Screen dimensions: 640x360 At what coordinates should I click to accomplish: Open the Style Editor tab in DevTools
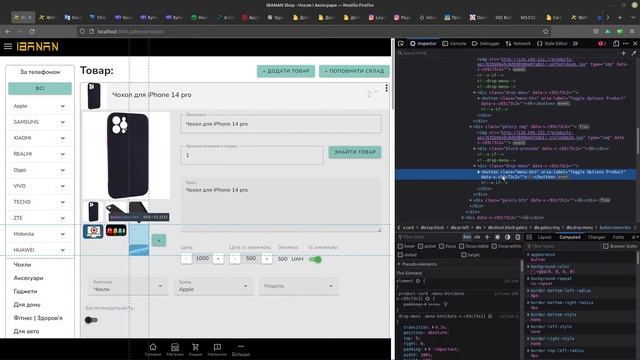coord(552,43)
